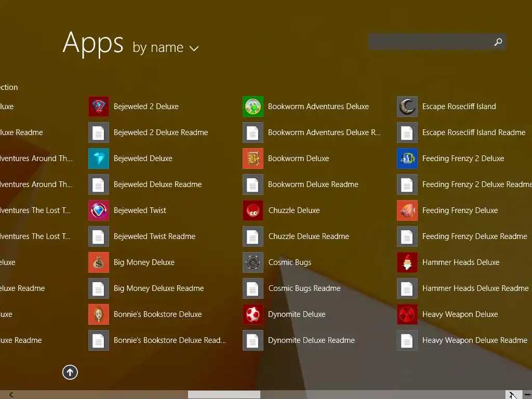Viewport: 532px width, 399px height.
Task: Select the 'Heavy Weapon Deluxe' label
Action: [460, 314]
